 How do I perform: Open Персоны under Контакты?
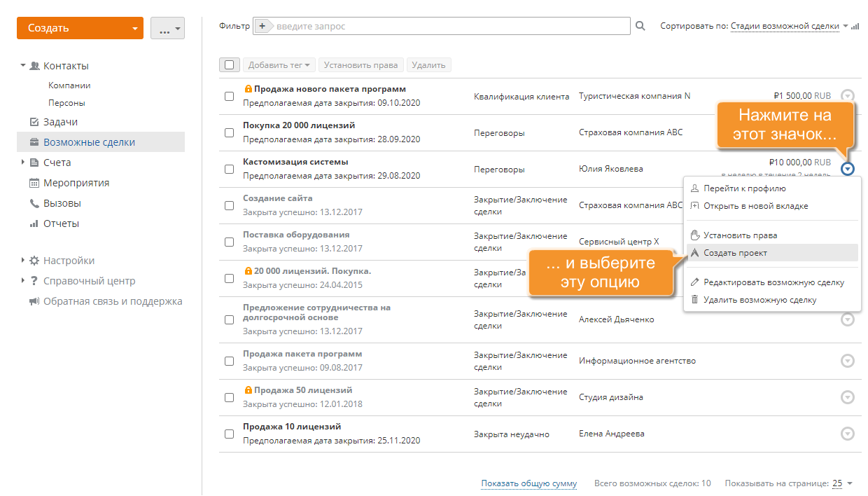click(66, 103)
